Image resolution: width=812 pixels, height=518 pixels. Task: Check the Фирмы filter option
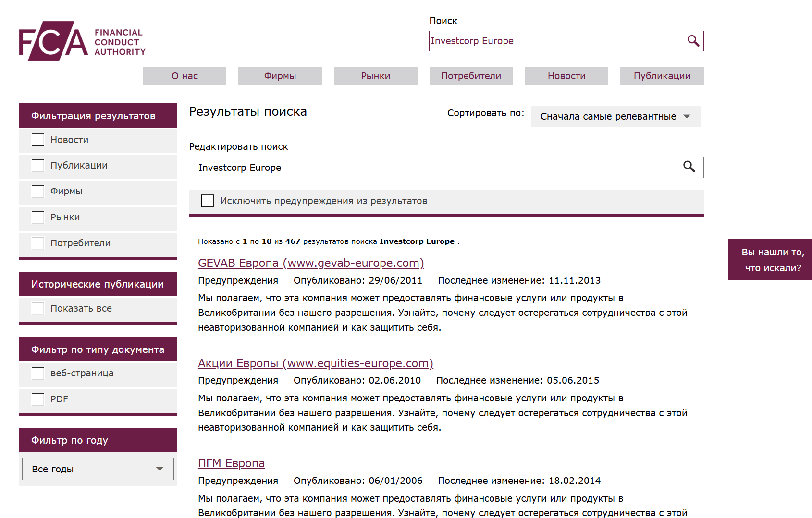[x=37, y=191]
